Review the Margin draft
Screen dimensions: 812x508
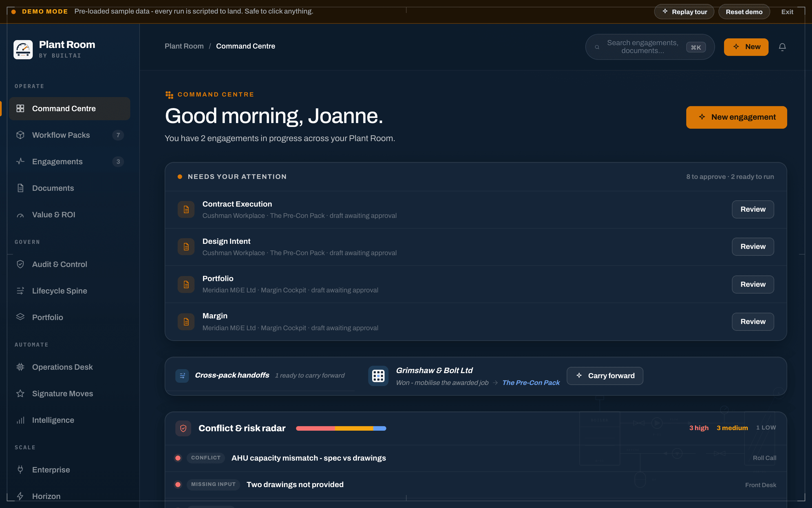[753, 322]
